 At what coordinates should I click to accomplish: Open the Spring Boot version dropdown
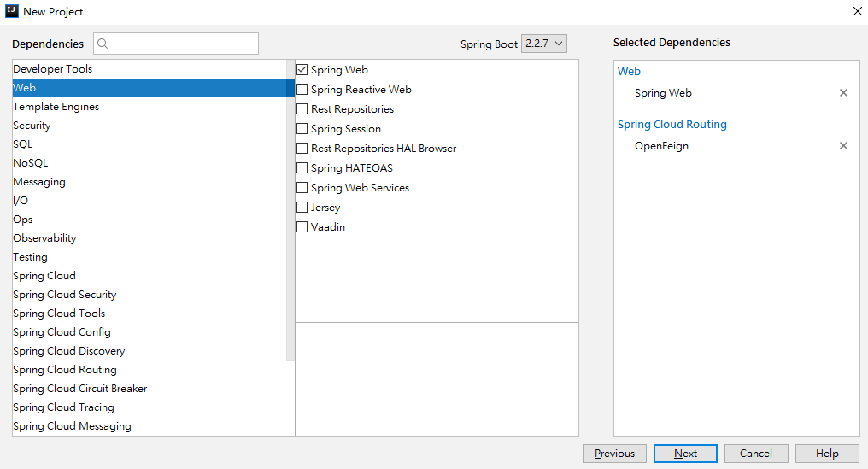[544, 44]
